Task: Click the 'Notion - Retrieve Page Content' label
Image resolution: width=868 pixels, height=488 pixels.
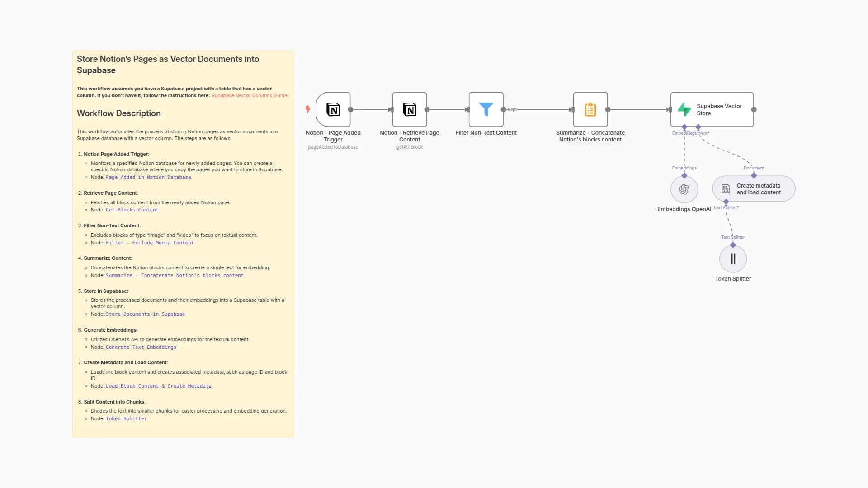Action: pyautogui.click(x=410, y=136)
